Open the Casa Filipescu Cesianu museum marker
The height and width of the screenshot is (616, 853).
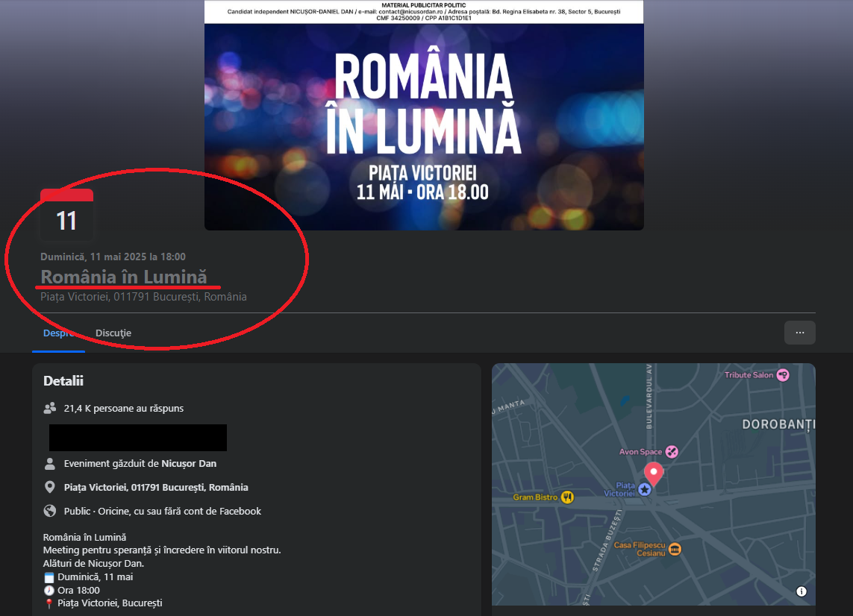click(675, 550)
